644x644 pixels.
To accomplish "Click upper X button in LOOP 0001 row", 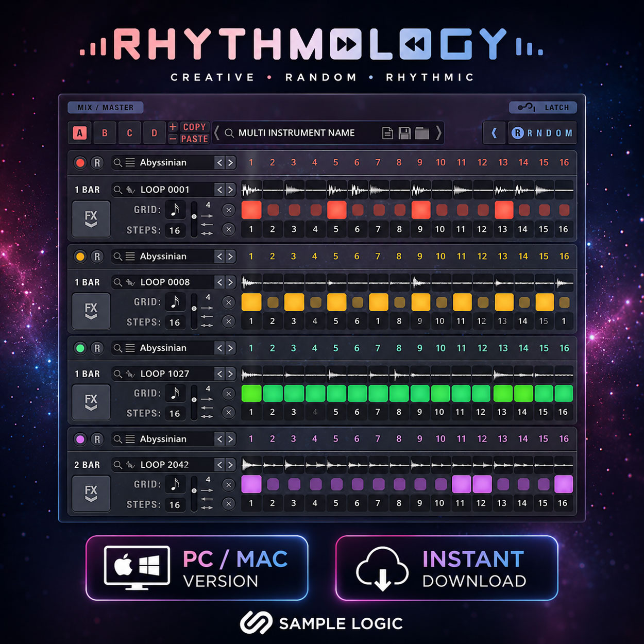I will (229, 210).
